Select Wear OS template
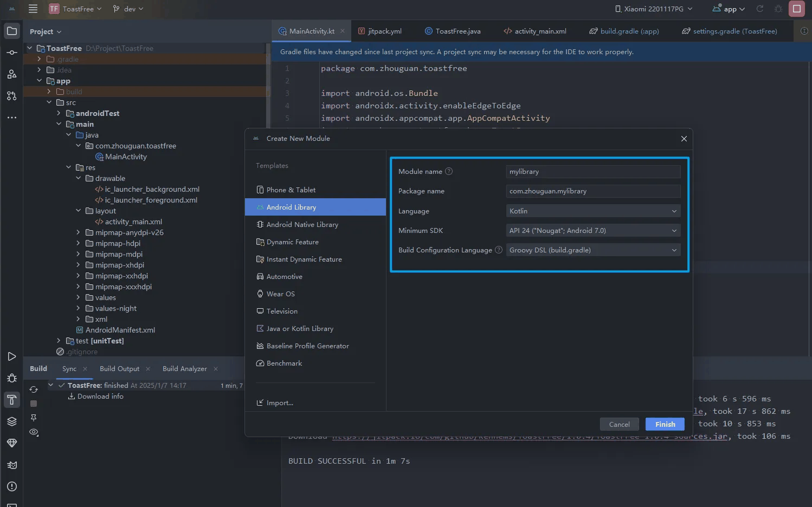 pyautogui.click(x=315, y=294)
